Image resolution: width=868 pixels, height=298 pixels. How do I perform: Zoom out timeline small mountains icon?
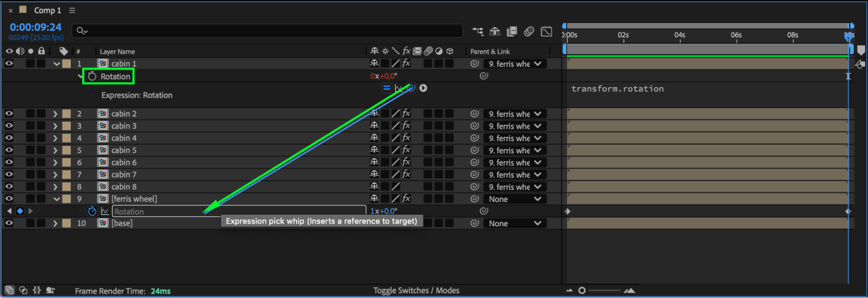point(569,290)
